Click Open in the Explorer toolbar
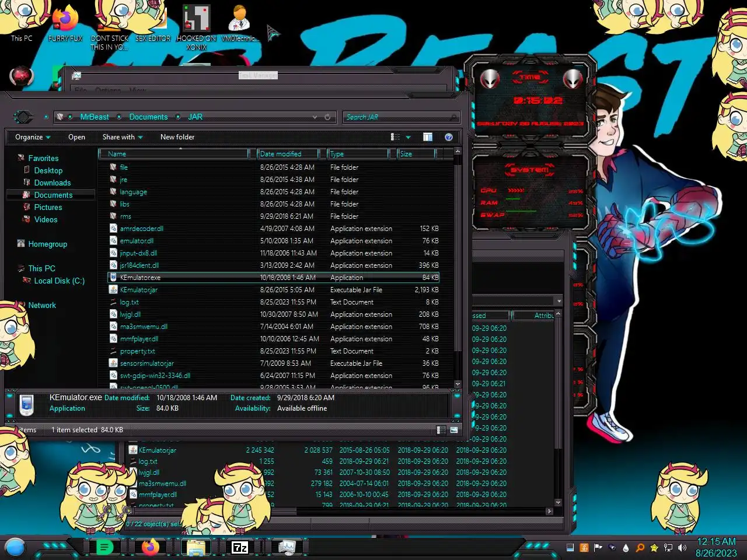This screenshot has height=560, width=747. click(x=76, y=137)
